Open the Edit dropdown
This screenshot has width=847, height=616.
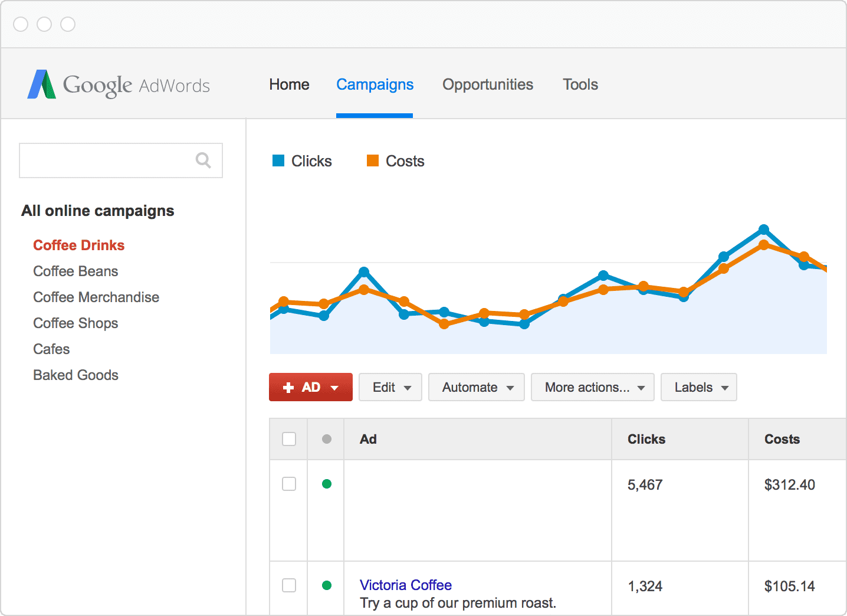pyautogui.click(x=390, y=387)
